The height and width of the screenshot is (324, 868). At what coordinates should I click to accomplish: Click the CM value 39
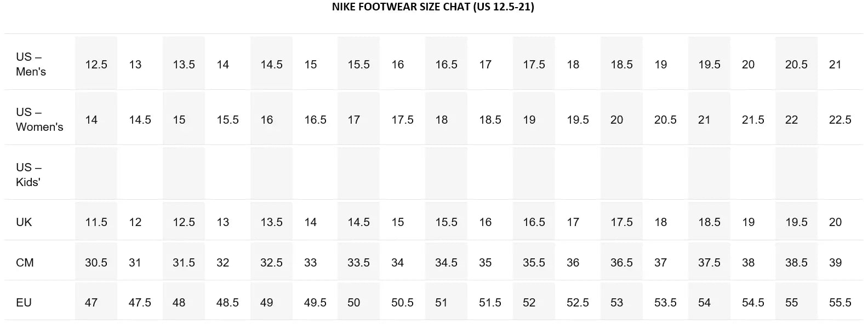[835, 263]
